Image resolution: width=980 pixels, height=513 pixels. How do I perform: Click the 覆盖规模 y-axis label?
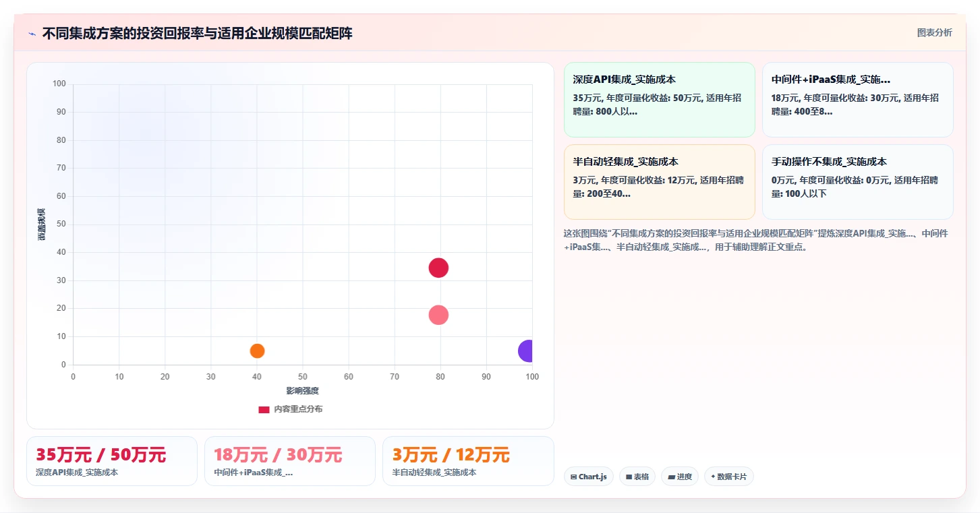(41, 224)
